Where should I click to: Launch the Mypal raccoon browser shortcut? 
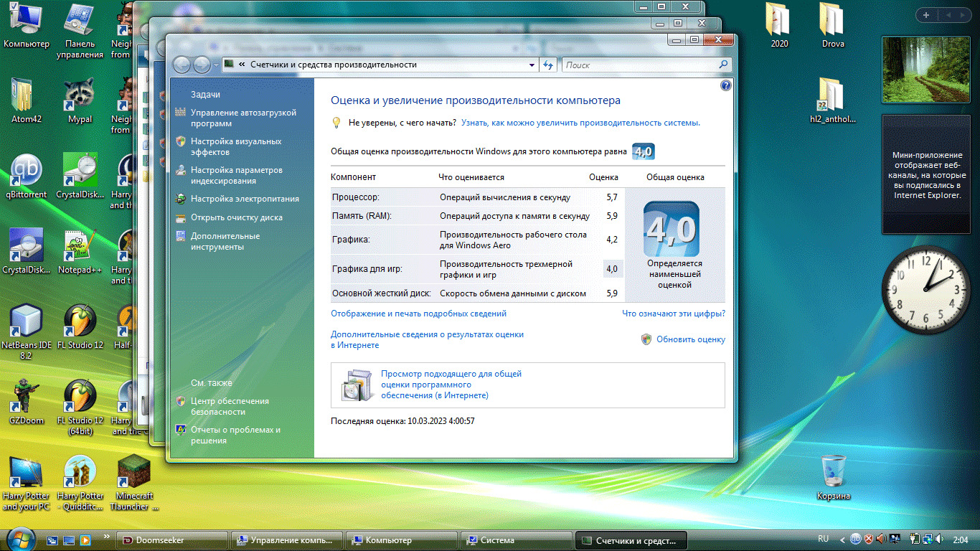pyautogui.click(x=80, y=101)
